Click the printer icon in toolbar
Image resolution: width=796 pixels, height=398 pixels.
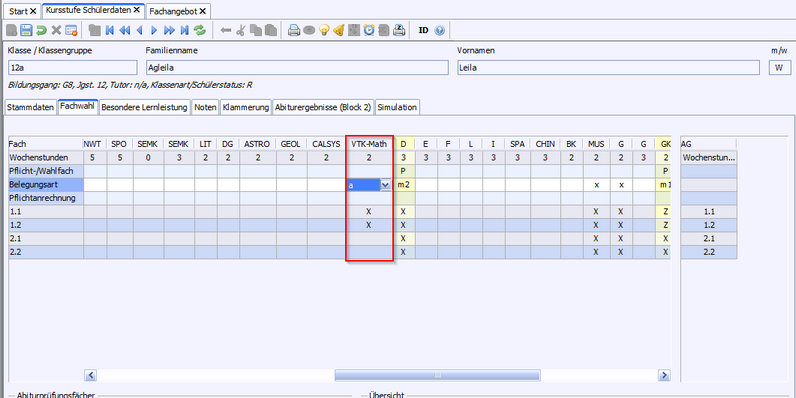pos(294,30)
